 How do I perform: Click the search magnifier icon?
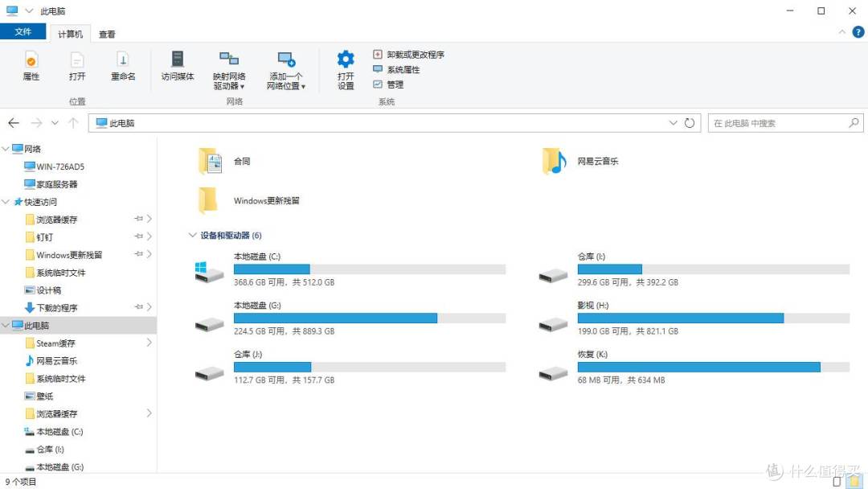(x=854, y=122)
